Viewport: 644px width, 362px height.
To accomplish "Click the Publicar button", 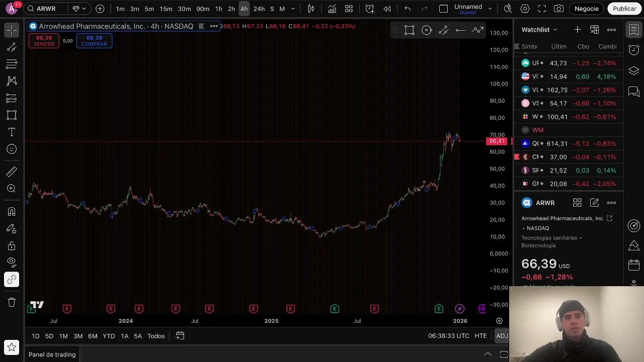I will (624, 9).
